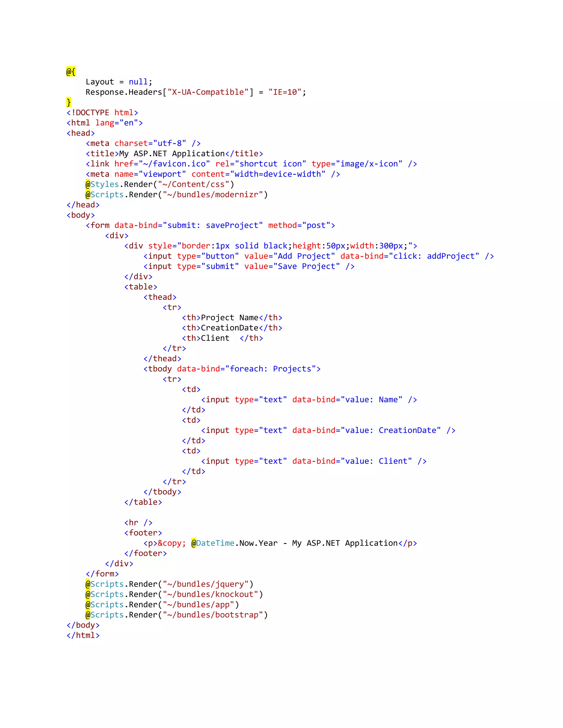Click the opening table tag
Image resolution: width=563 pixels, height=728 pixels.
click(x=140, y=287)
